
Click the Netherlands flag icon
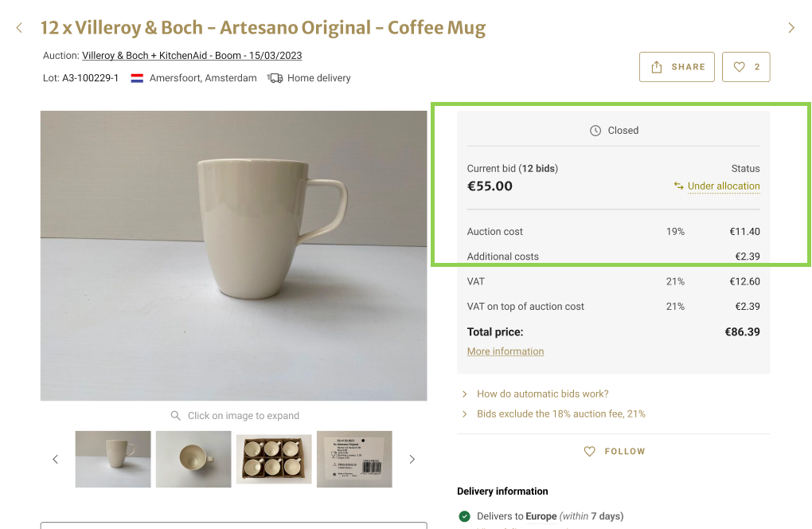coord(137,78)
